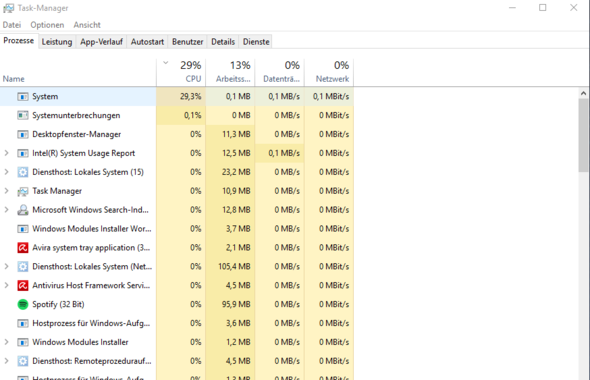The height and width of the screenshot is (380, 590).
Task: Click the Spotify (32 Bit) process icon
Action: tap(23, 304)
